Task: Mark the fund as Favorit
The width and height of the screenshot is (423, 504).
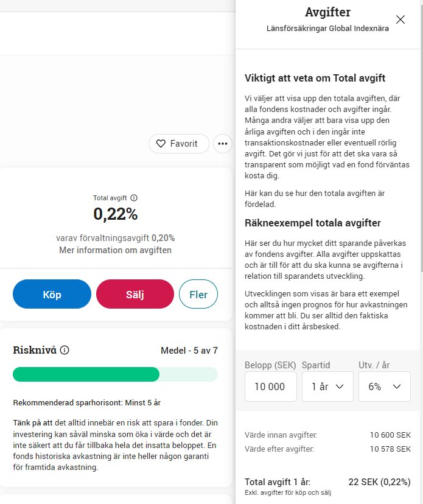Action: [x=178, y=144]
